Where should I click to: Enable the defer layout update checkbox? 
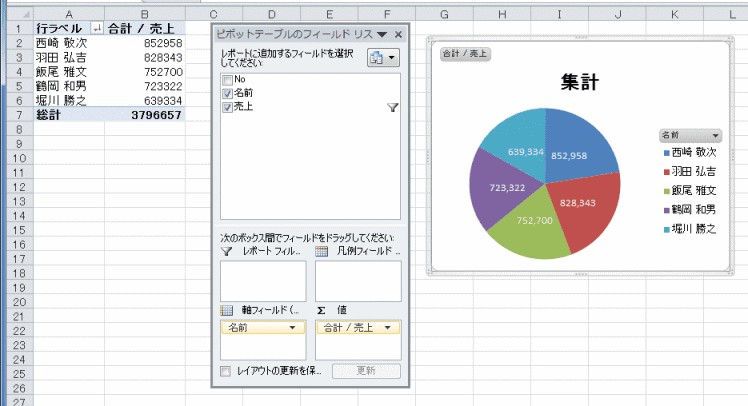pyautogui.click(x=226, y=371)
